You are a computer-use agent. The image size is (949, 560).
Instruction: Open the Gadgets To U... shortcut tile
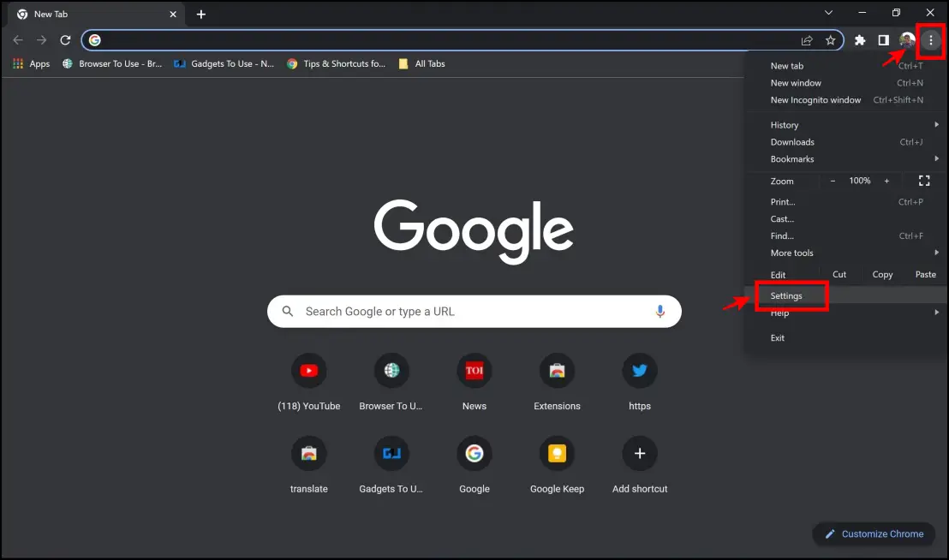tap(391, 466)
